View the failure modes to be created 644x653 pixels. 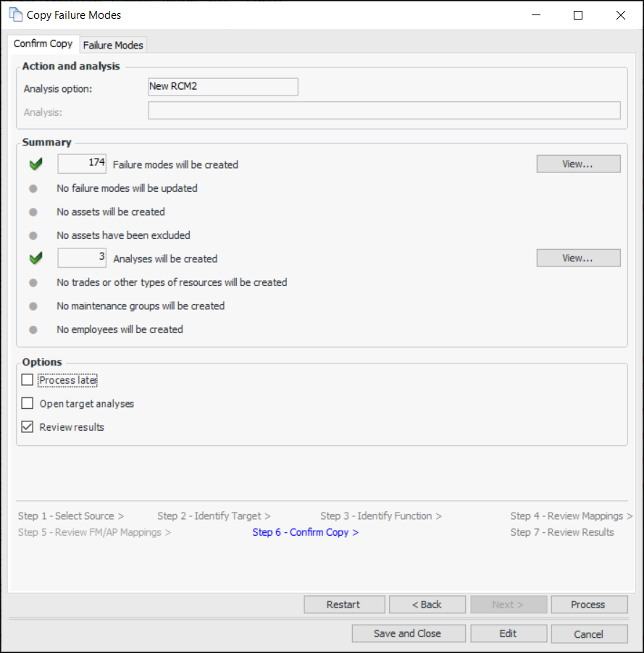(578, 164)
